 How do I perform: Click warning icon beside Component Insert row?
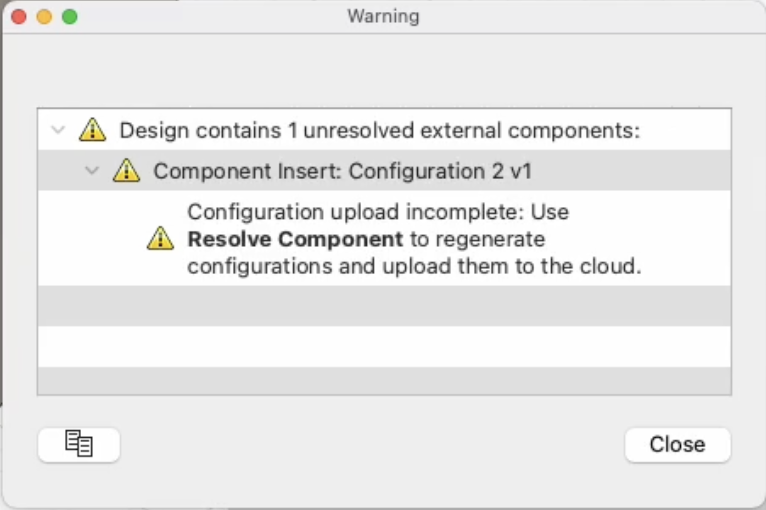click(126, 171)
